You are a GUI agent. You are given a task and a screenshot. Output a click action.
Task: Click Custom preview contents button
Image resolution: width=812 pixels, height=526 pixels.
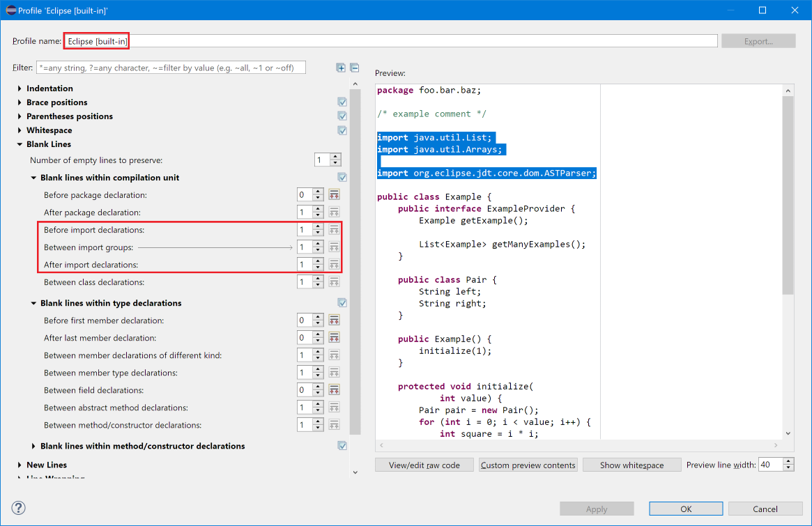(528, 465)
